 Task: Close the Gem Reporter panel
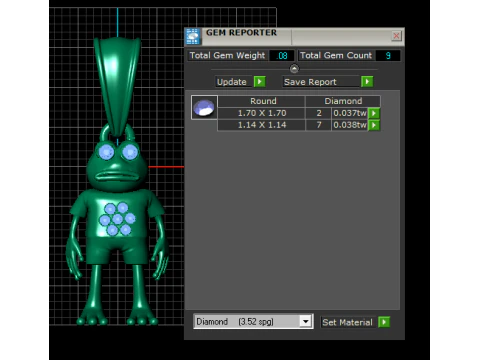pos(396,36)
